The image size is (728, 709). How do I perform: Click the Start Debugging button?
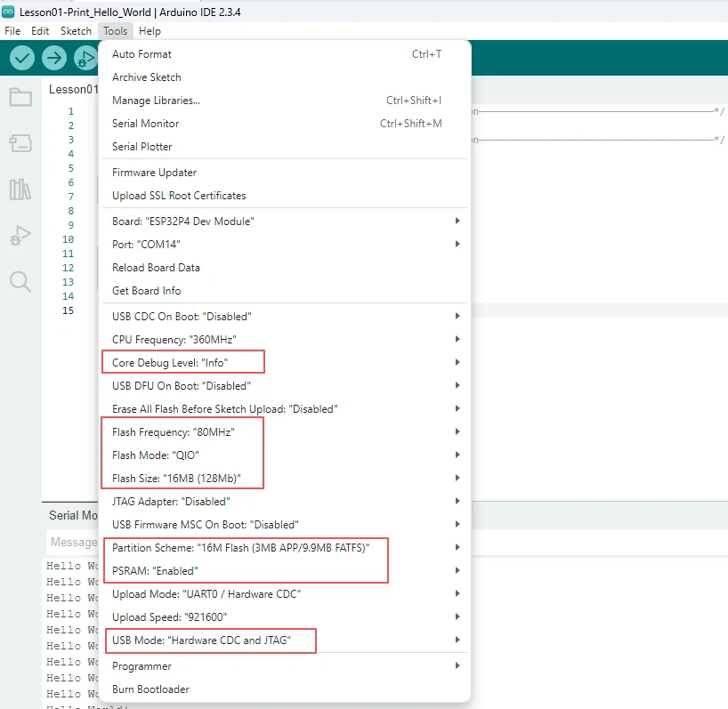click(x=86, y=58)
